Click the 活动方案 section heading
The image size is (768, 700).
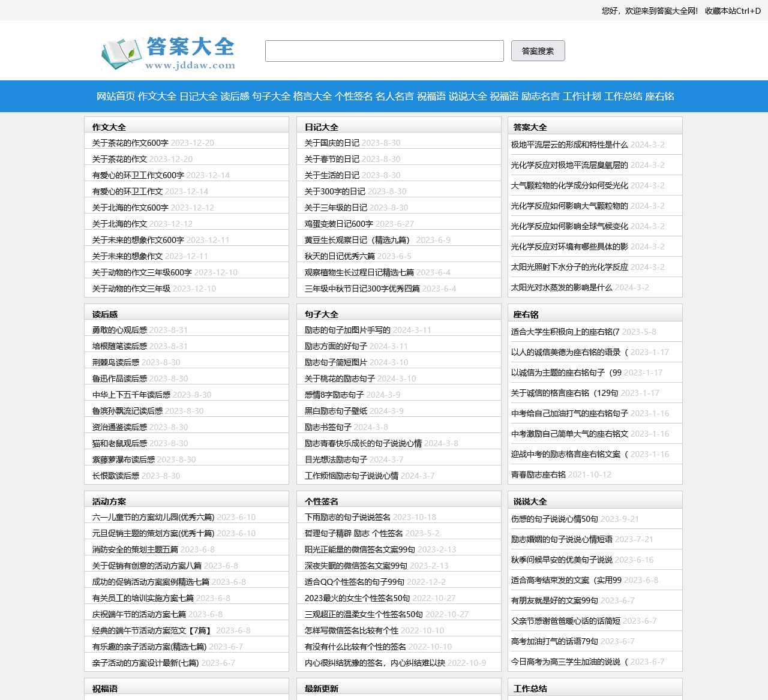109,501
